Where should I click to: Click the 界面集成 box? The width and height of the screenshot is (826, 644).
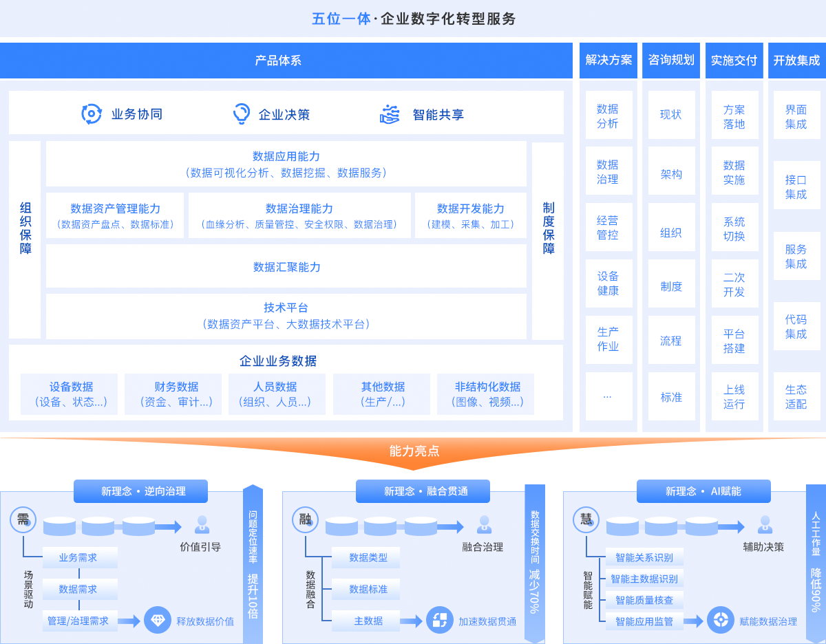point(796,116)
